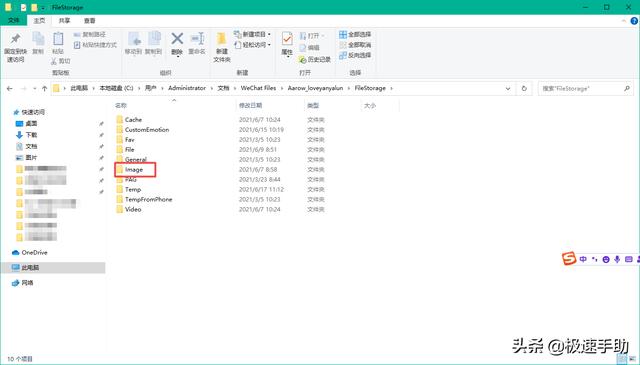640x365 pixels.
Task: Go to Administrator in breadcrumb path
Action: pos(187,88)
